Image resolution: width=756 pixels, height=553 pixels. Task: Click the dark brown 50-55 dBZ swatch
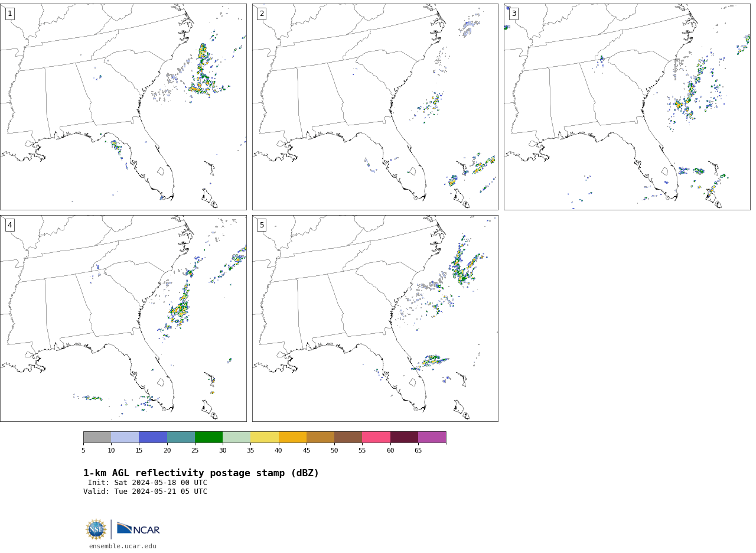[348, 437]
